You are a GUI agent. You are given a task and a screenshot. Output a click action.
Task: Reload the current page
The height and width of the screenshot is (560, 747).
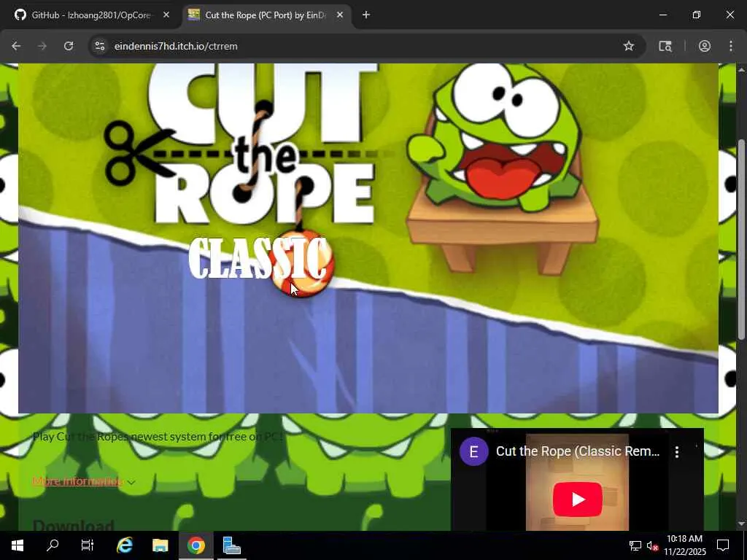click(x=69, y=46)
